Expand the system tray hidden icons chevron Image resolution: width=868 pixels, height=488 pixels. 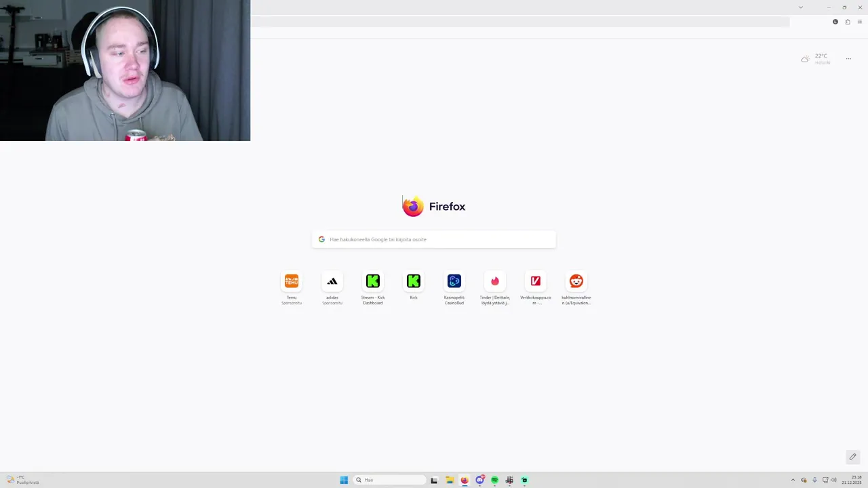[x=793, y=480]
